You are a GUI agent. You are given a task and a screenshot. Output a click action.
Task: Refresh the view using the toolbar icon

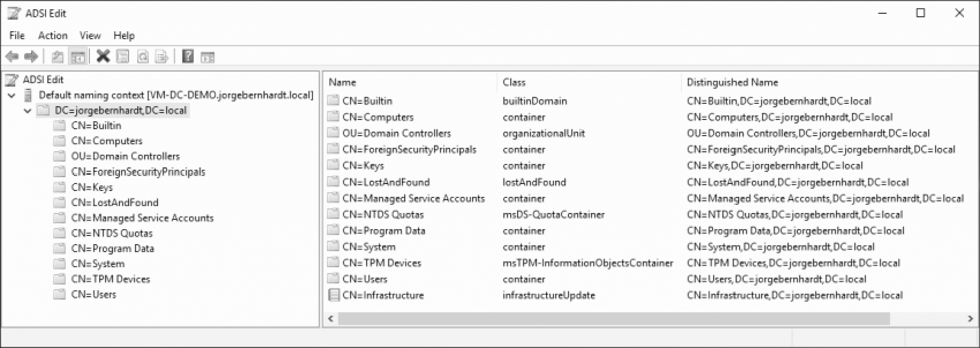(141, 57)
